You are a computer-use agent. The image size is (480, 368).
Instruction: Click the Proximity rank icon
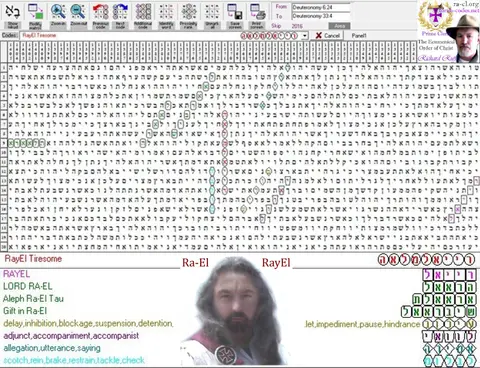coord(189,15)
